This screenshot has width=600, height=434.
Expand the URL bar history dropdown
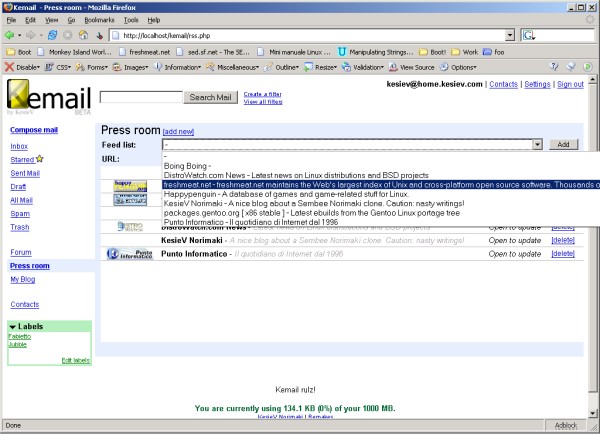(x=510, y=36)
